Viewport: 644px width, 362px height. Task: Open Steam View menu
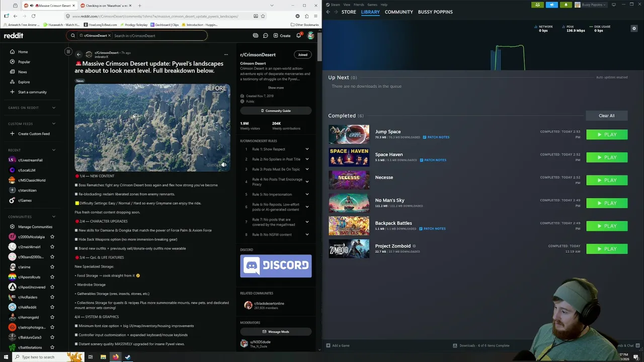(347, 5)
